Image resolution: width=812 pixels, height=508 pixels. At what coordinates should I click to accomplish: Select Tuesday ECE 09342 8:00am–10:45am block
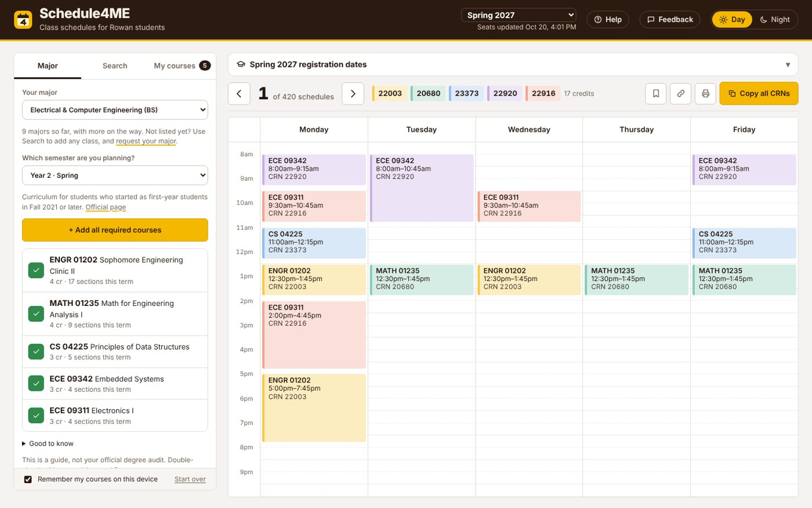422,188
